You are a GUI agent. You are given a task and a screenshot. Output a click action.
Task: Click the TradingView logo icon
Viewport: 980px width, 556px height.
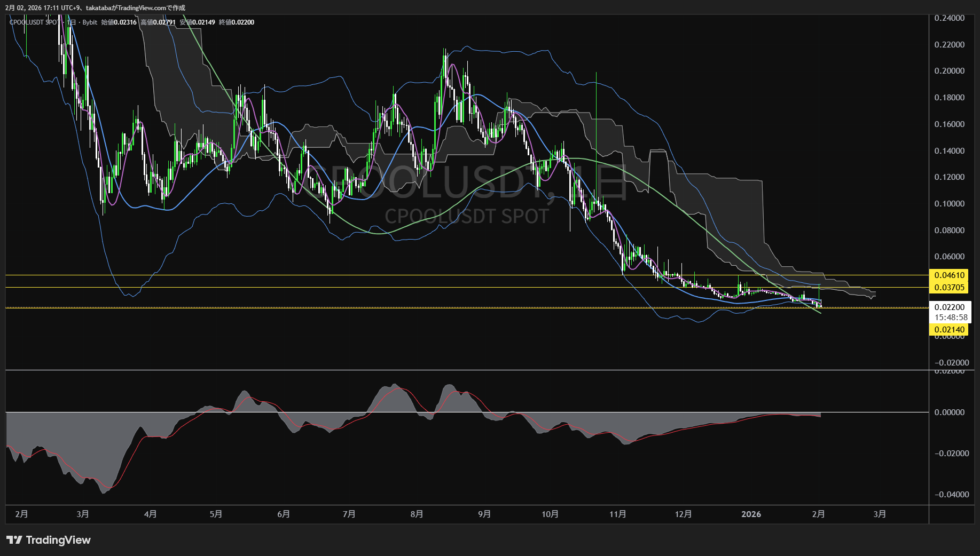[x=14, y=540]
